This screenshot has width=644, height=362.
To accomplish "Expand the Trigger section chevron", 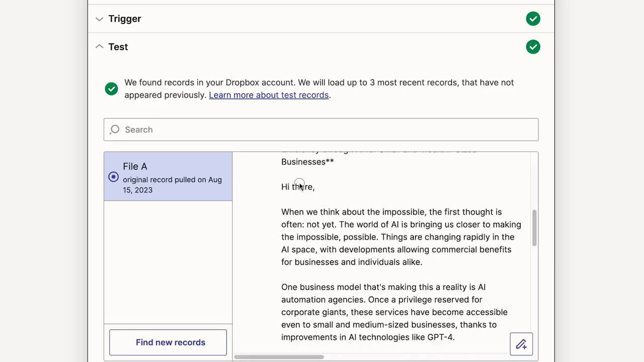I will tap(99, 19).
